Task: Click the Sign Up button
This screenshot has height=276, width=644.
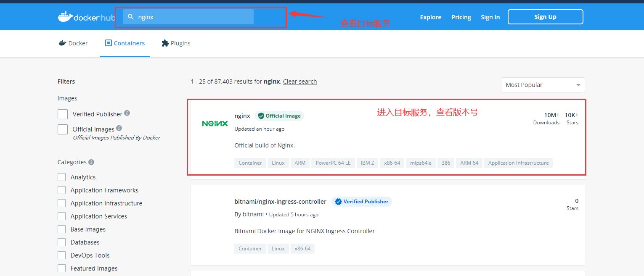Action: pyautogui.click(x=546, y=17)
